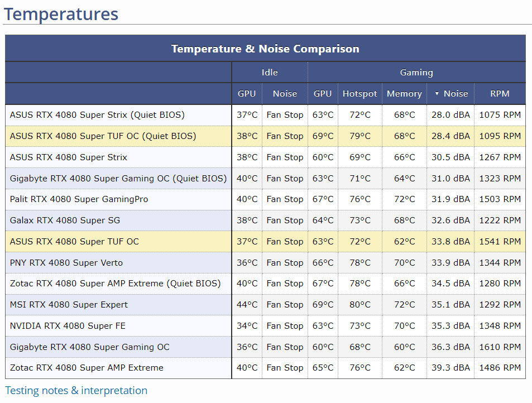
Task: Click the Idle Noise column header
Action: coord(285,94)
